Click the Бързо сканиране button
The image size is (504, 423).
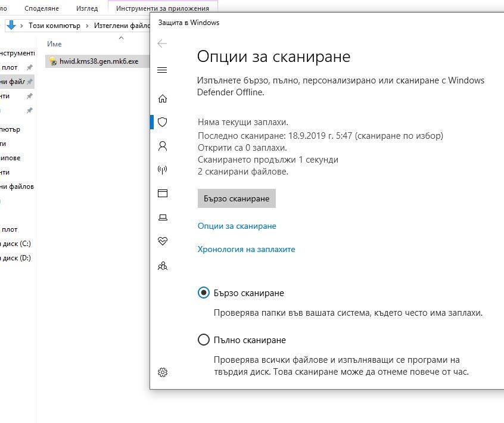(x=237, y=198)
